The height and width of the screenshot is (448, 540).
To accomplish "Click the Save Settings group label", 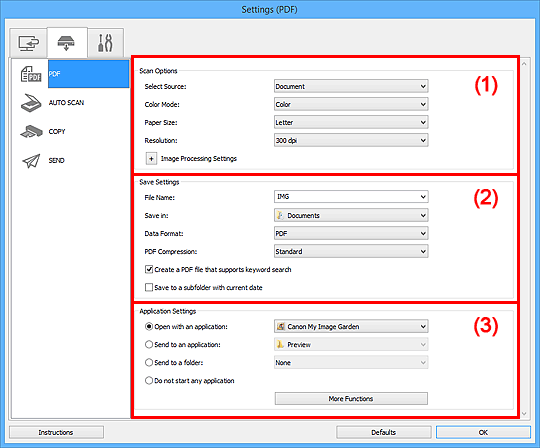I will pyautogui.click(x=159, y=182).
